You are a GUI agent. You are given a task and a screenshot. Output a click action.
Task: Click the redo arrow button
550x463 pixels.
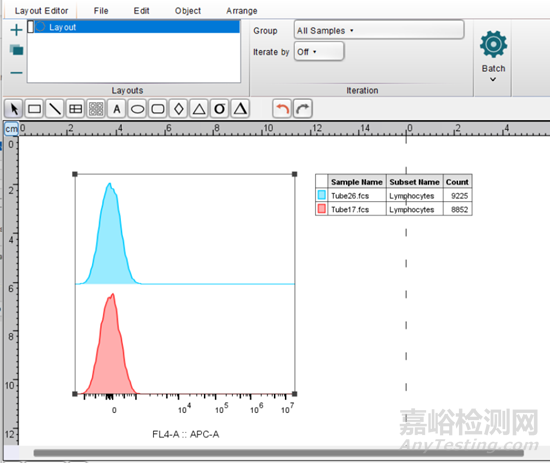[303, 109]
